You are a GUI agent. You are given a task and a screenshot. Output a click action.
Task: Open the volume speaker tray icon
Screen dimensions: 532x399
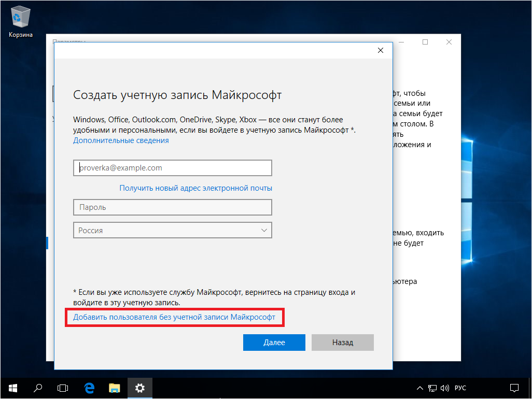coord(444,388)
